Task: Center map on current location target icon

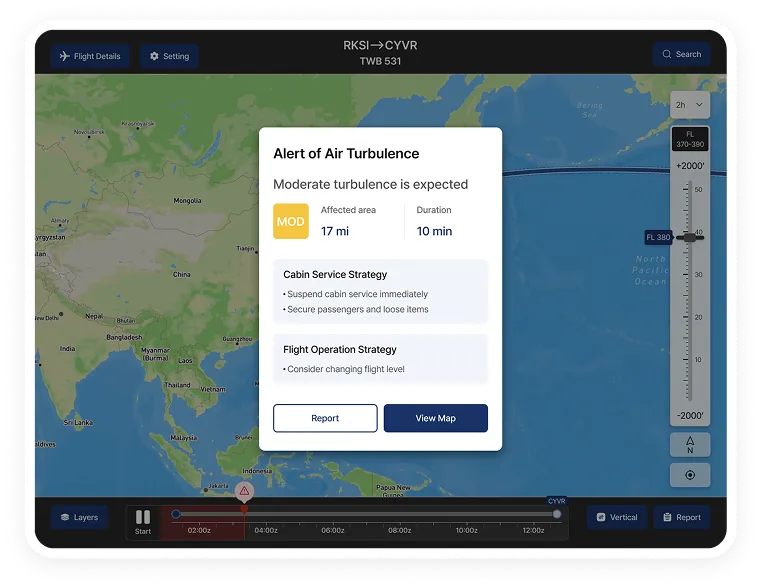Action: [689, 474]
